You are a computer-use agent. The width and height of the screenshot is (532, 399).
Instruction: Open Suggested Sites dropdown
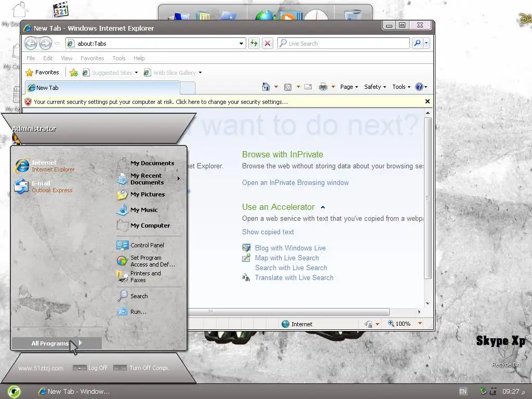(x=137, y=73)
